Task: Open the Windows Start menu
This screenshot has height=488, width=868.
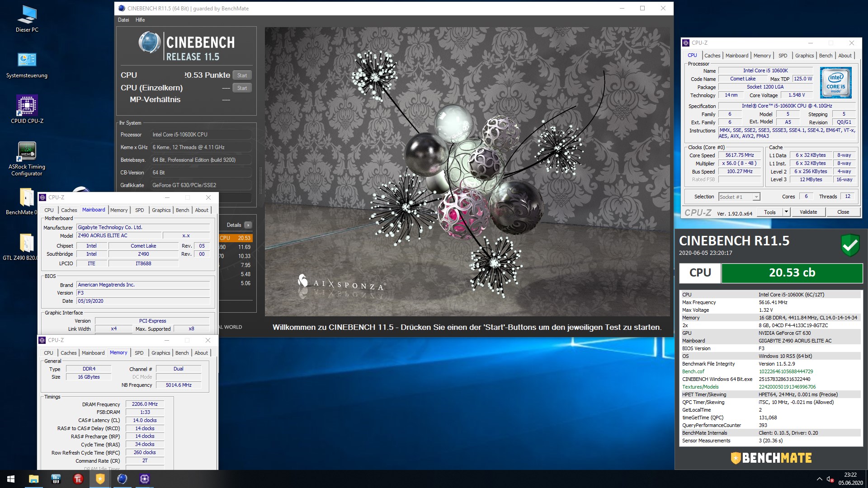Action: (x=11, y=479)
